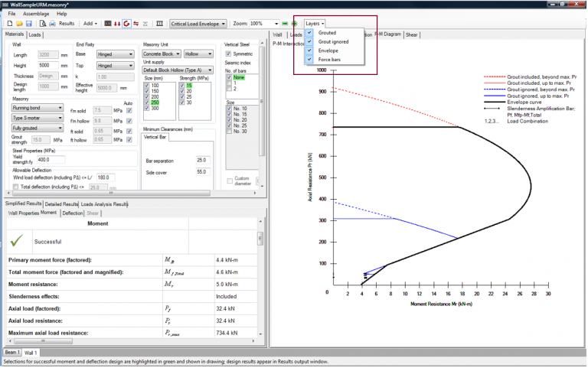
Task: Click the red circular arrow icon
Action: tap(126, 24)
